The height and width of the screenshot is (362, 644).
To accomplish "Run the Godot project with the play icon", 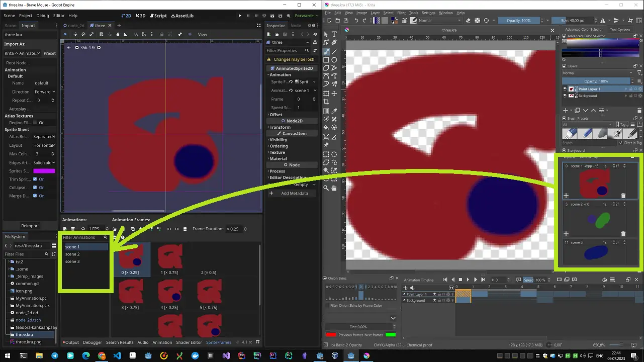I will 240,16.
